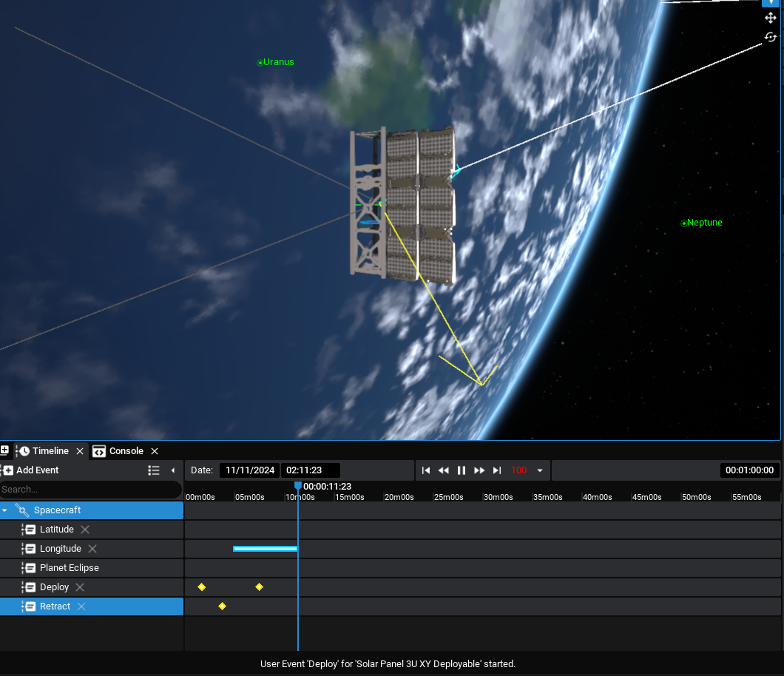Open the timeline list view options icon
Viewport: 784px width, 676px height.
tap(154, 470)
